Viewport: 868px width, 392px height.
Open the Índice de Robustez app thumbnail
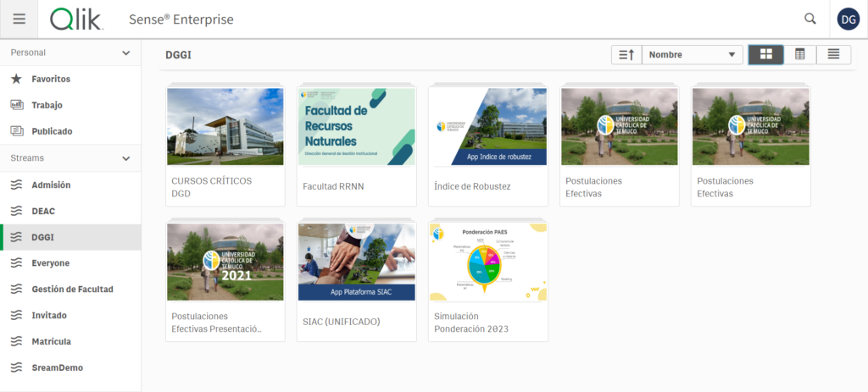[x=488, y=127]
